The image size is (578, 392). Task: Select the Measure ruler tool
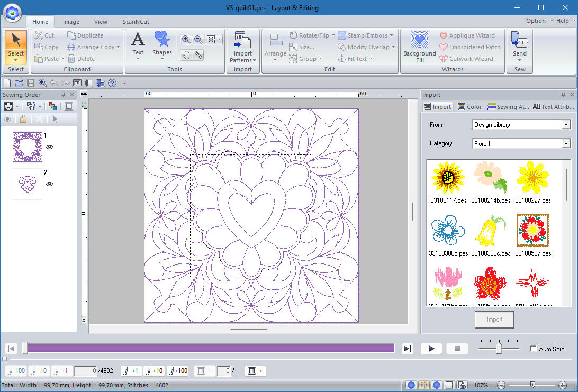tap(198, 55)
